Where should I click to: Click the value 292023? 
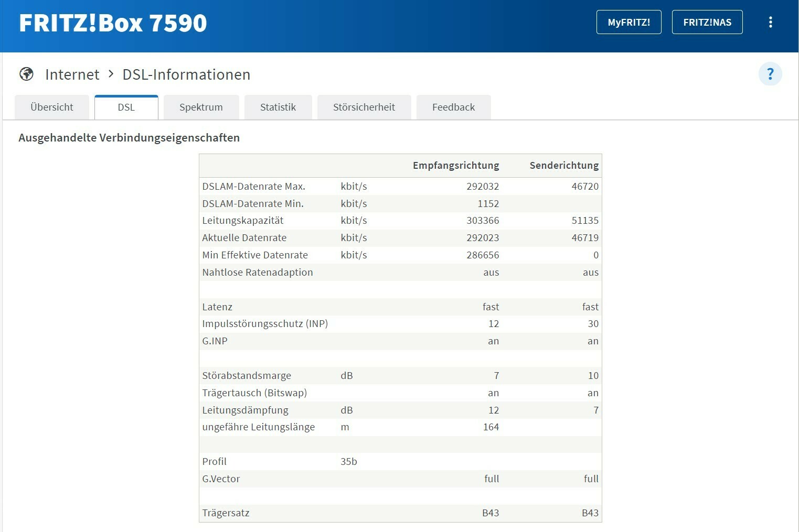pyautogui.click(x=483, y=238)
